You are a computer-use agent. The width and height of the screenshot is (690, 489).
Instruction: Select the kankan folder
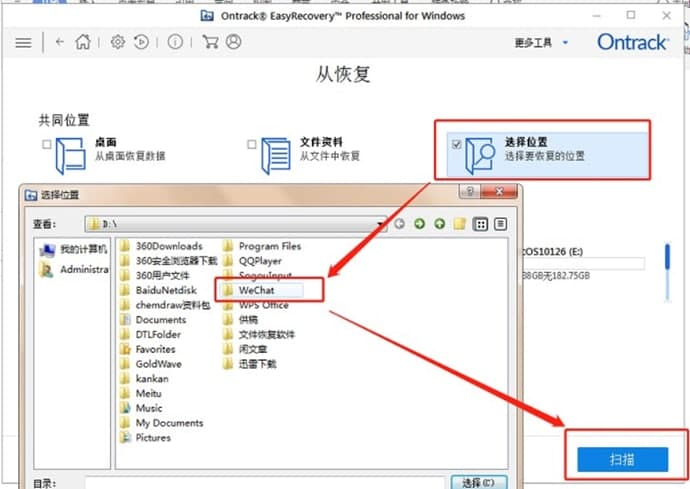[144, 379]
